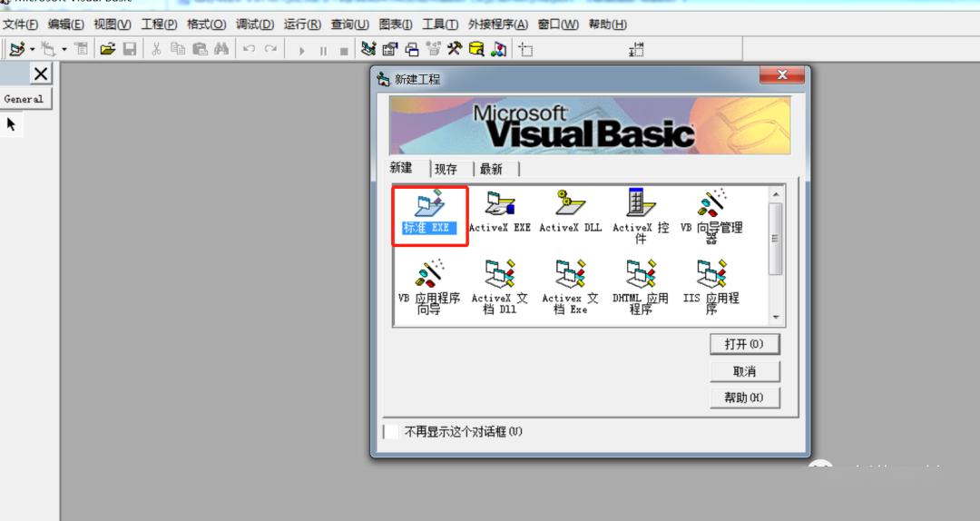Choose the VB 向导管理器 icon

click(x=711, y=216)
